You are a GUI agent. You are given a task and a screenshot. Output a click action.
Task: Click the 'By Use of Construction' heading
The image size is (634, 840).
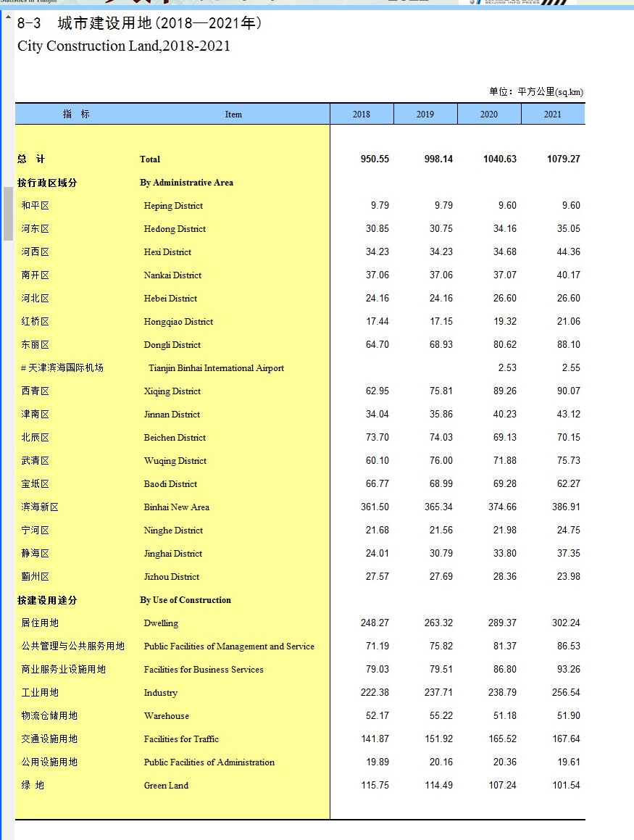(x=185, y=600)
